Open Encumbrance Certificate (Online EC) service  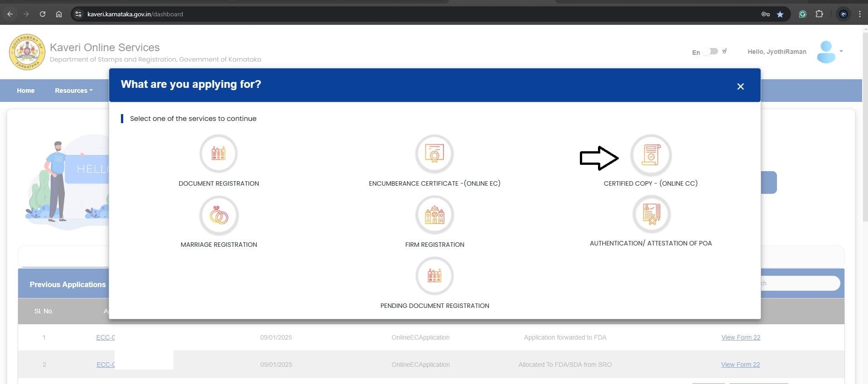tap(434, 154)
